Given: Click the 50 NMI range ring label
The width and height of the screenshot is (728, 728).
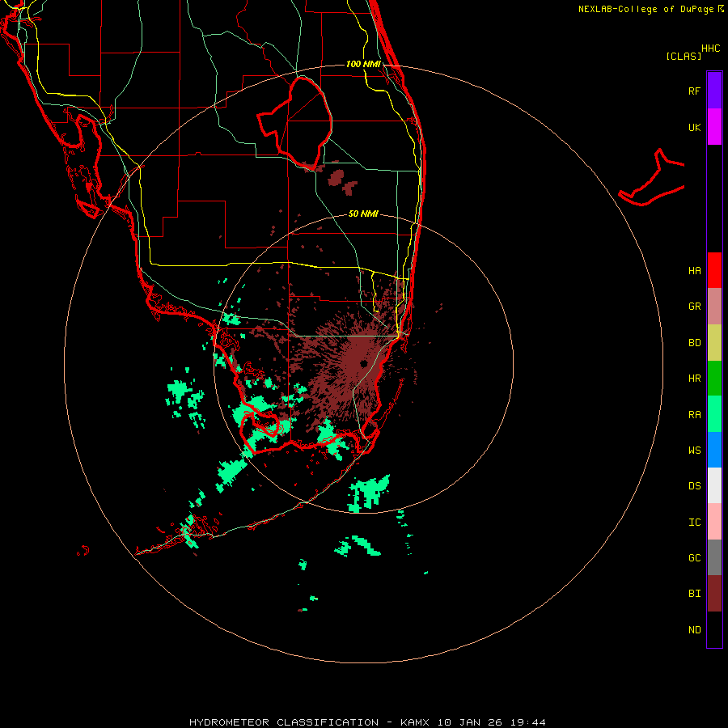Looking at the screenshot, I should pyautogui.click(x=363, y=214).
